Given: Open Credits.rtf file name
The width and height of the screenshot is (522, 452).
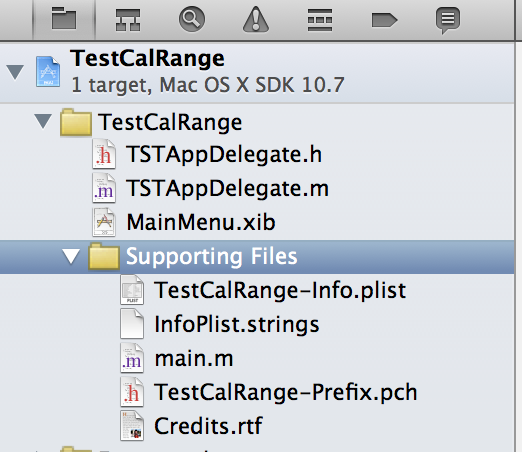Looking at the screenshot, I should [208, 426].
